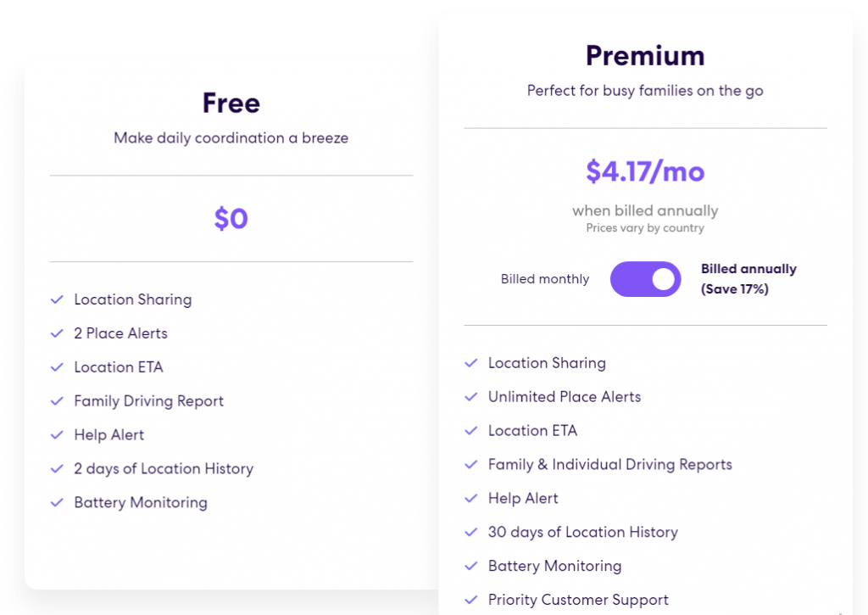Open the Premium plan card header

(644, 55)
